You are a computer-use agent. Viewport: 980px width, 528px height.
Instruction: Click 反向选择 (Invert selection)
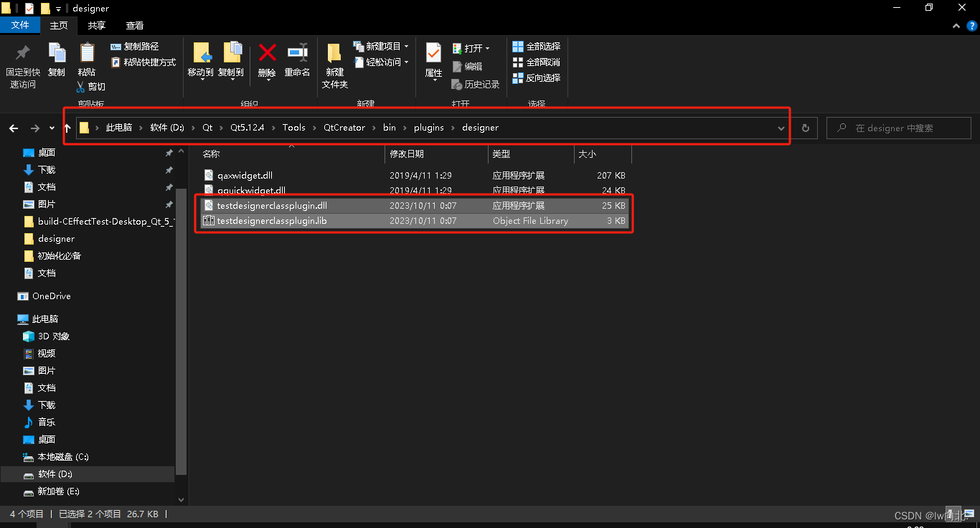(x=536, y=78)
